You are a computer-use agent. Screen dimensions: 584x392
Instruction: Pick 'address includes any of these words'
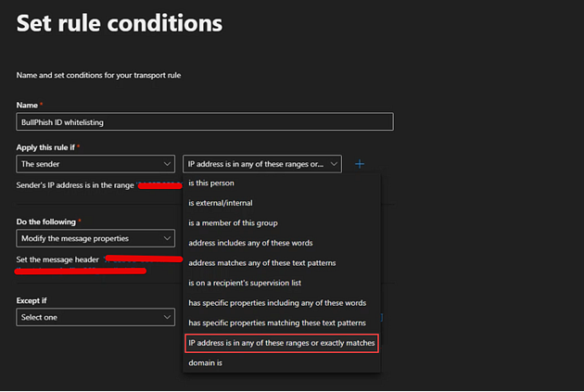(250, 243)
